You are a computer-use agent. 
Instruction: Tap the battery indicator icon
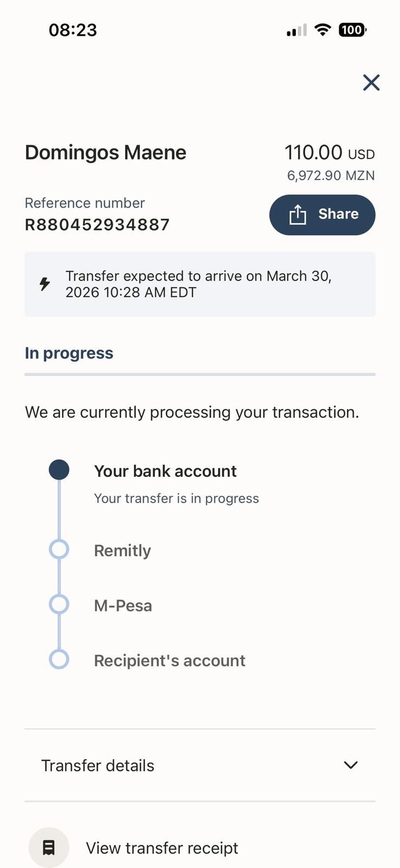[352, 30]
